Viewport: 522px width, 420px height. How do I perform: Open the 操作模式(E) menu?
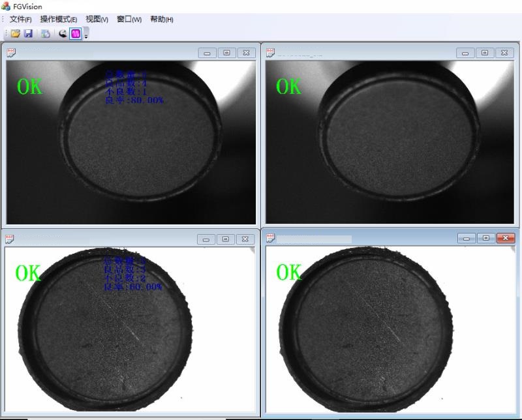(x=58, y=20)
